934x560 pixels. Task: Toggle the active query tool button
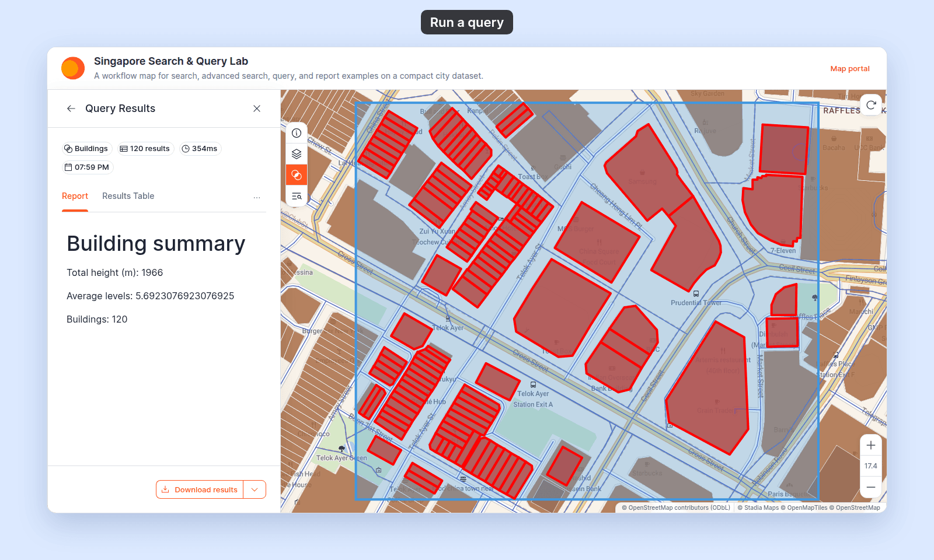tap(297, 175)
